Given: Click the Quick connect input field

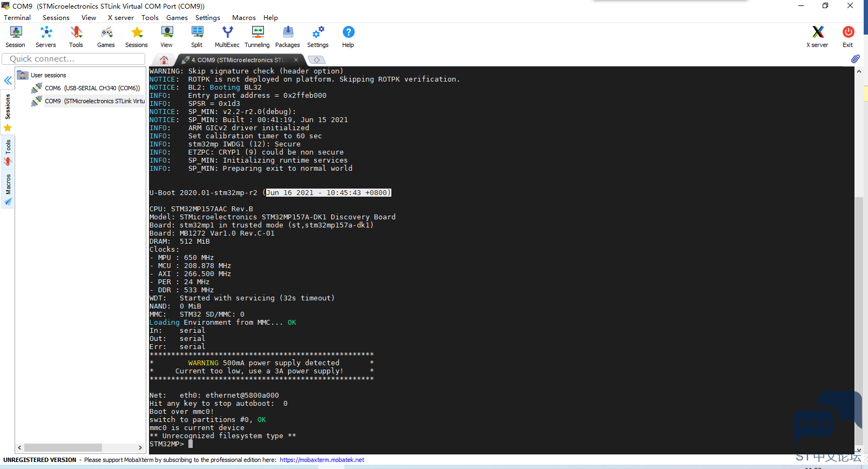Looking at the screenshot, I should 74,59.
